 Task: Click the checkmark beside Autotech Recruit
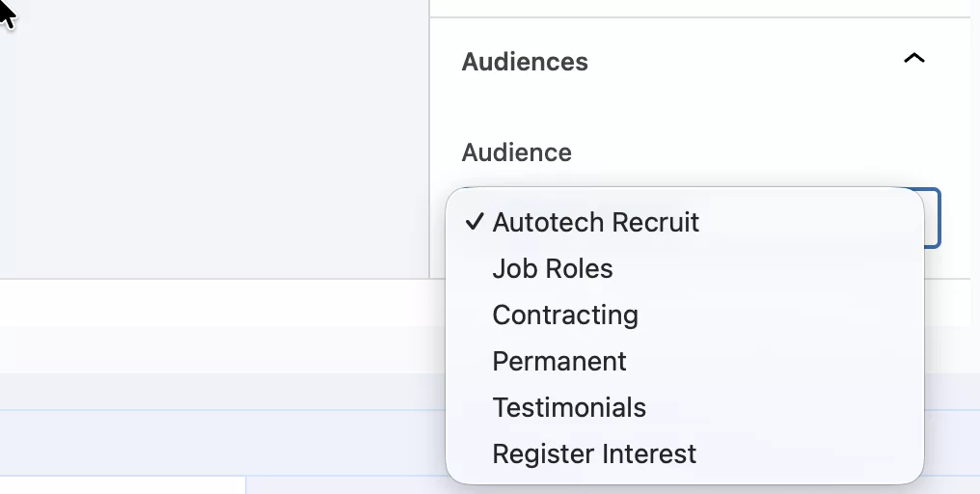(x=474, y=222)
